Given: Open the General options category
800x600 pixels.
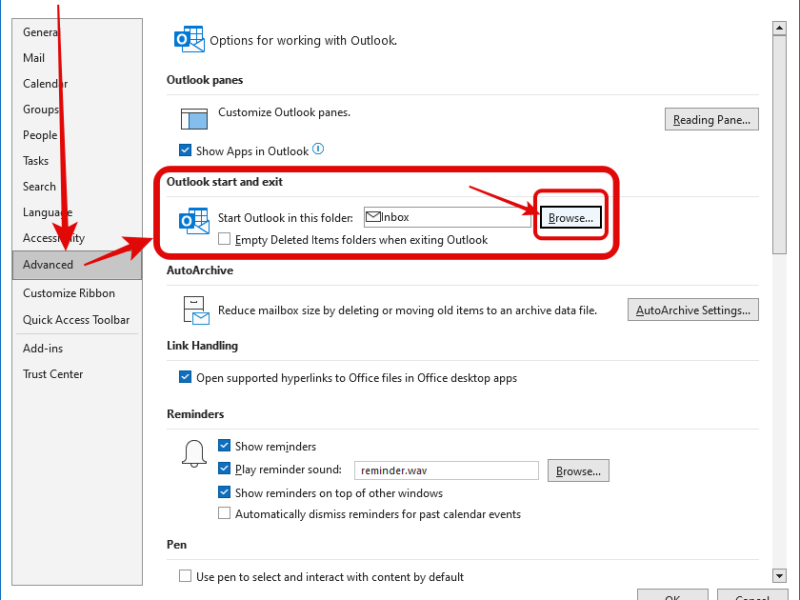Looking at the screenshot, I should (x=77, y=32).
